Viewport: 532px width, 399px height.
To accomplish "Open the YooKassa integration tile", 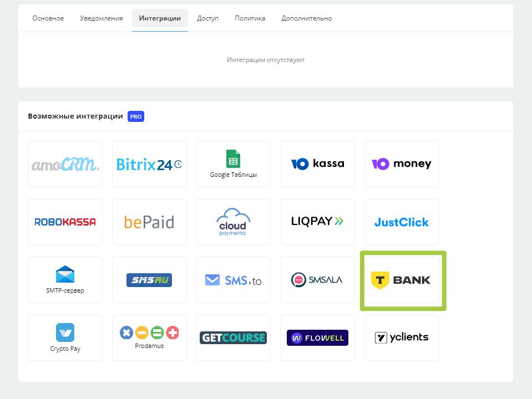I will (317, 164).
